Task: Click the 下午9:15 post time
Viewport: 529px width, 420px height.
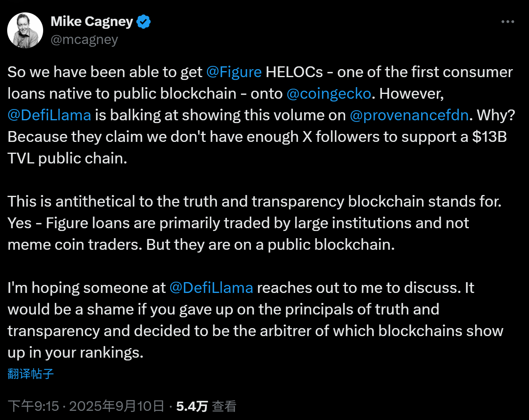Action: (34, 406)
